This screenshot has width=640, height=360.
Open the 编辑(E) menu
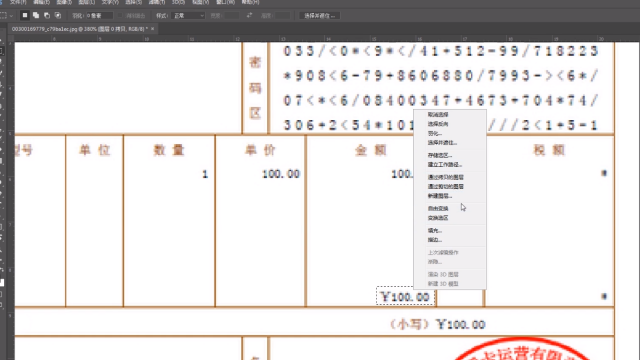point(41,2)
